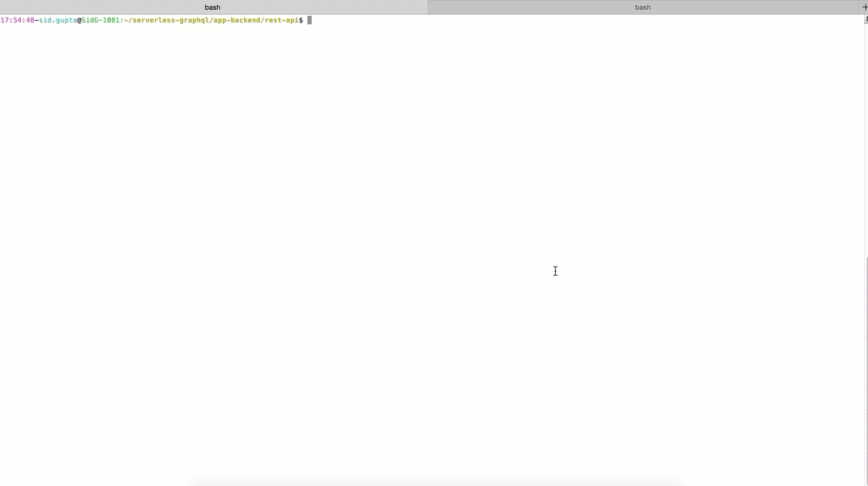Click the @ symbol in the prompt
This screenshot has height=486, width=868.
(79, 20)
